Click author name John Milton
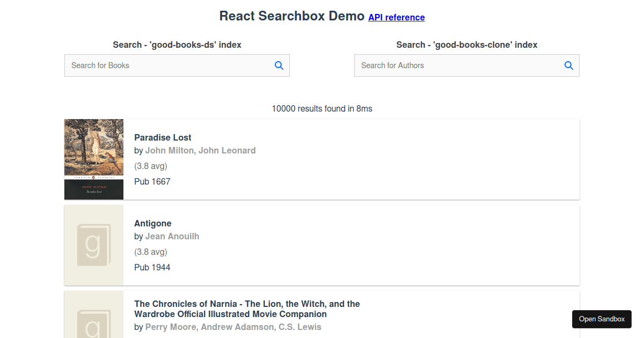 (169, 150)
